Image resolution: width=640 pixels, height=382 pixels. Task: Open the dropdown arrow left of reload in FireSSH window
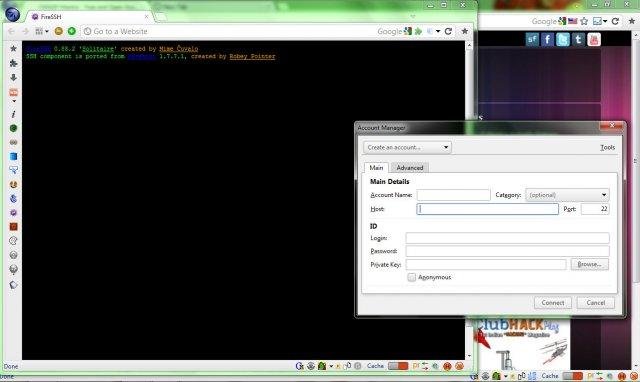point(438,31)
